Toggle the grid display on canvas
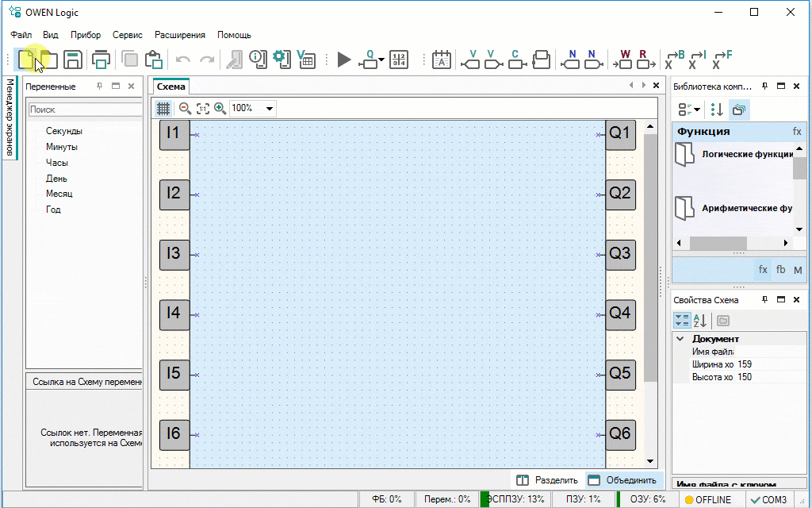 click(163, 108)
